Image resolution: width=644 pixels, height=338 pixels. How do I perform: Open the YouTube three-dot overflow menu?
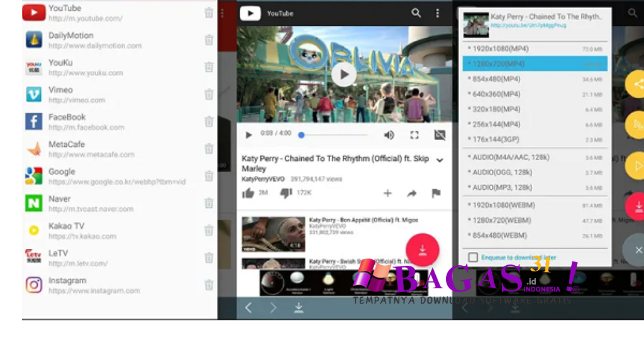coord(438,13)
